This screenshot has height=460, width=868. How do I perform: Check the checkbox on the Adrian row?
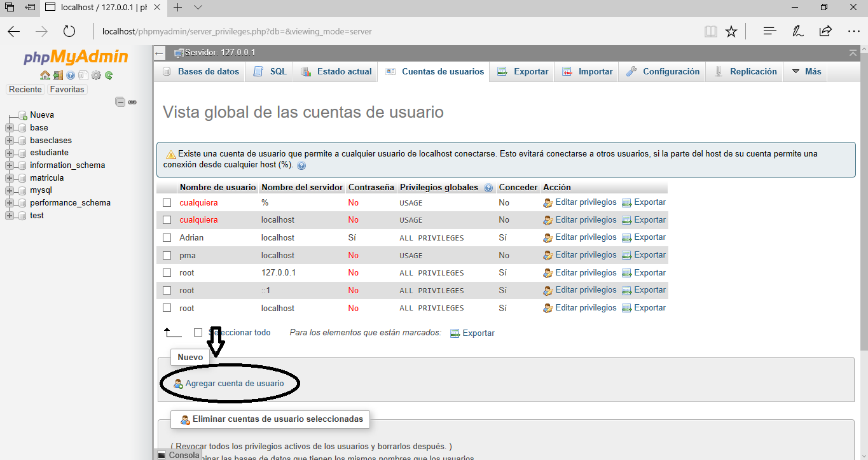click(x=167, y=237)
